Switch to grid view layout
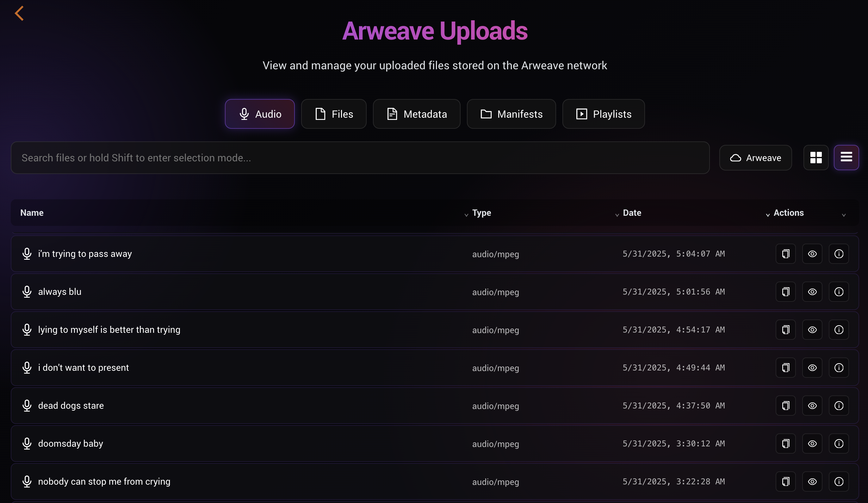The width and height of the screenshot is (868, 503). [x=815, y=158]
